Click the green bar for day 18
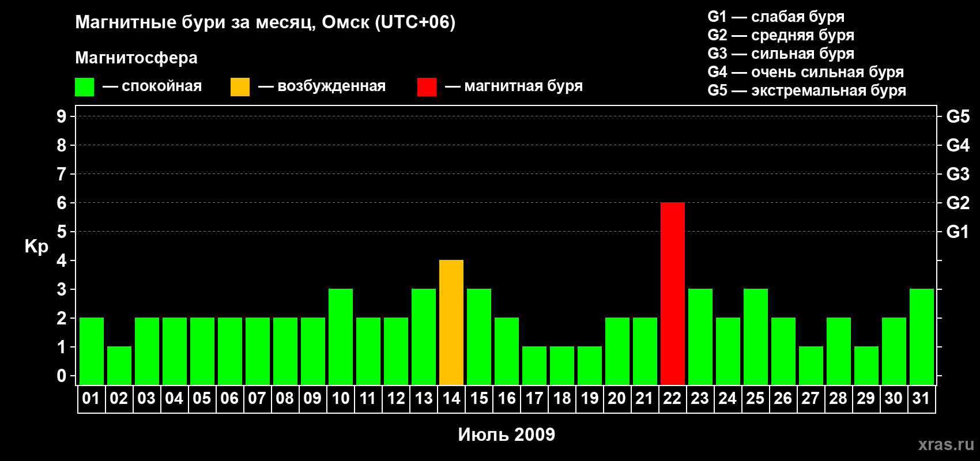 [562, 366]
